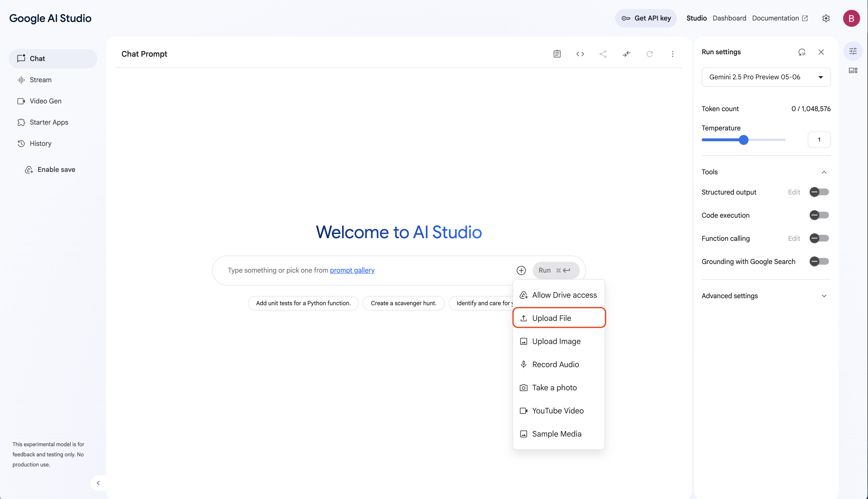Click the Run button

556,270
